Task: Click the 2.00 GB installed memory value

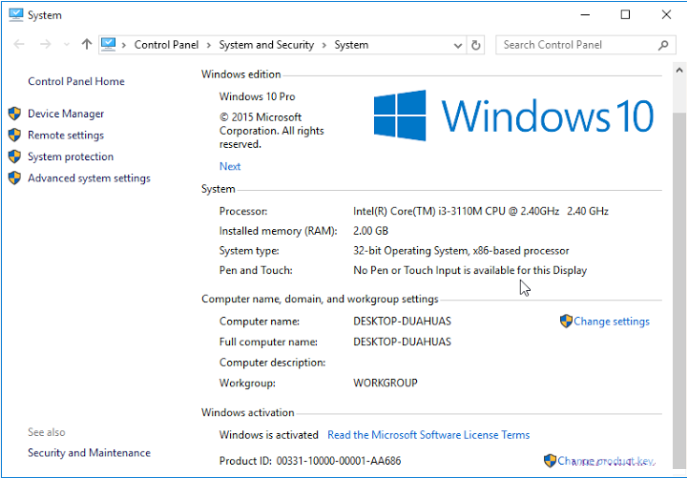Action: click(371, 231)
